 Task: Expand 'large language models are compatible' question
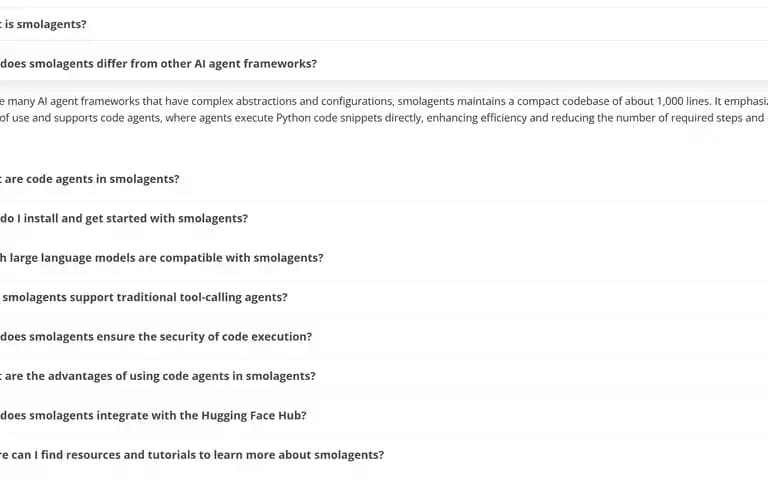(384, 258)
